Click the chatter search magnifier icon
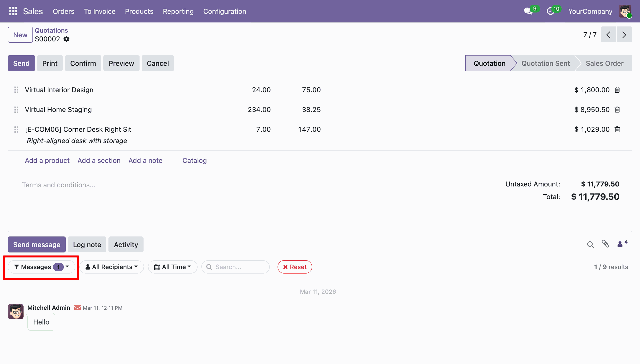640x364 pixels. 590,245
